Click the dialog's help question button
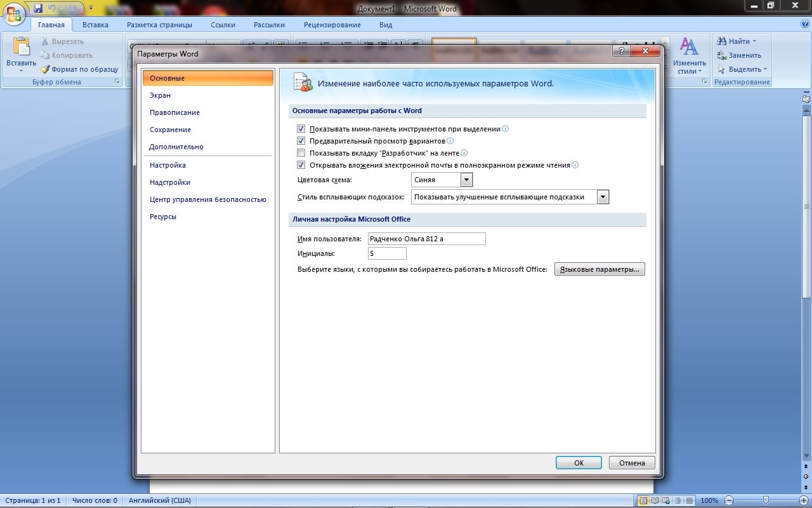 pyautogui.click(x=620, y=51)
